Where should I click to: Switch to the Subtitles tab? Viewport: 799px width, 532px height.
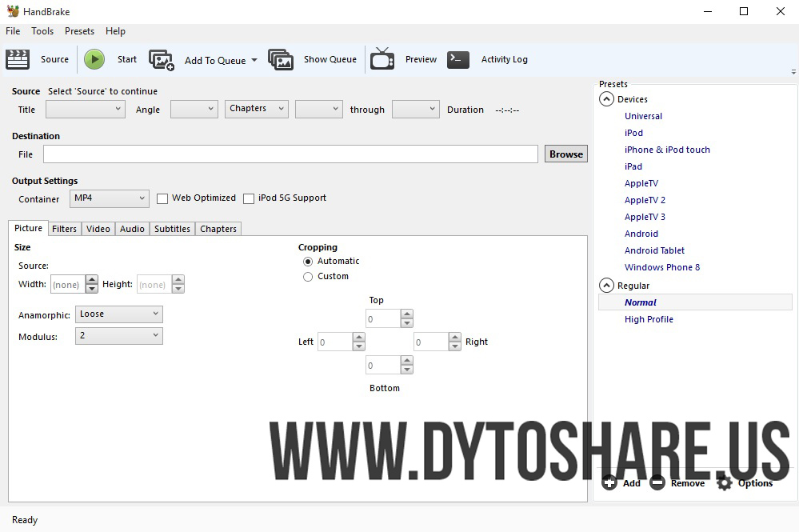click(172, 229)
